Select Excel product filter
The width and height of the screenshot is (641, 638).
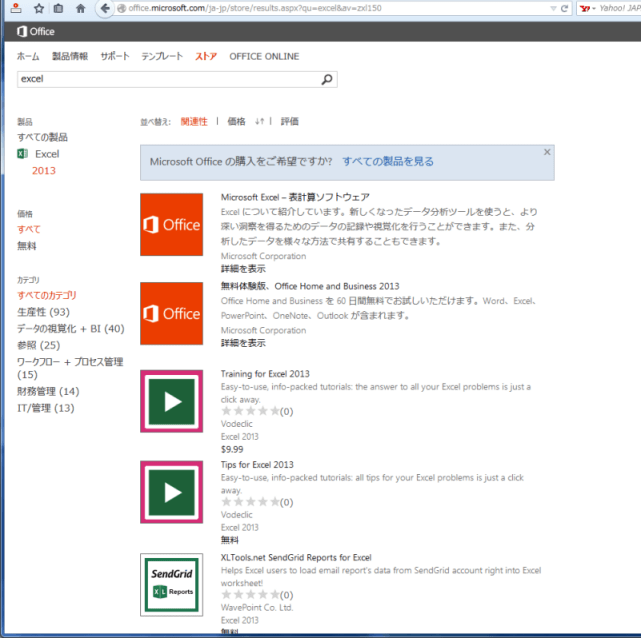[47, 154]
